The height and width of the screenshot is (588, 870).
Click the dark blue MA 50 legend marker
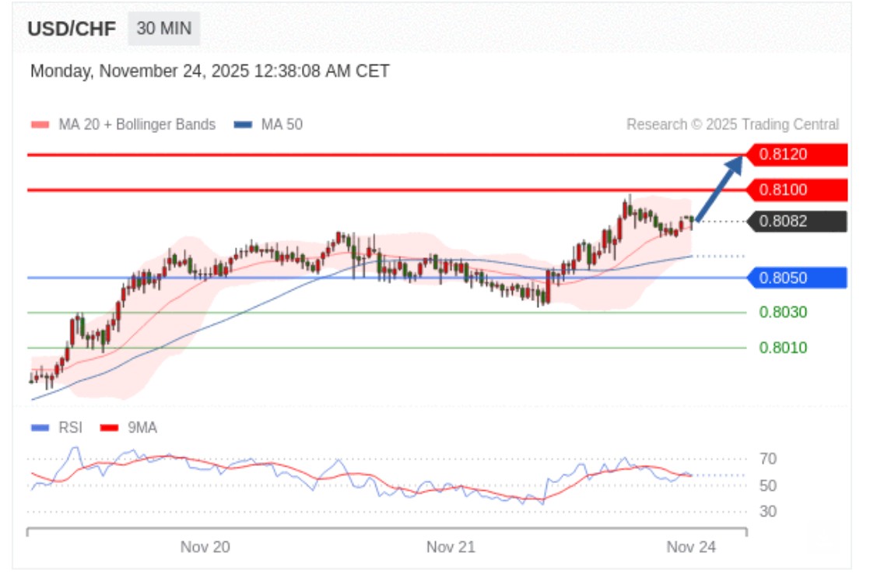[x=243, y=125]
